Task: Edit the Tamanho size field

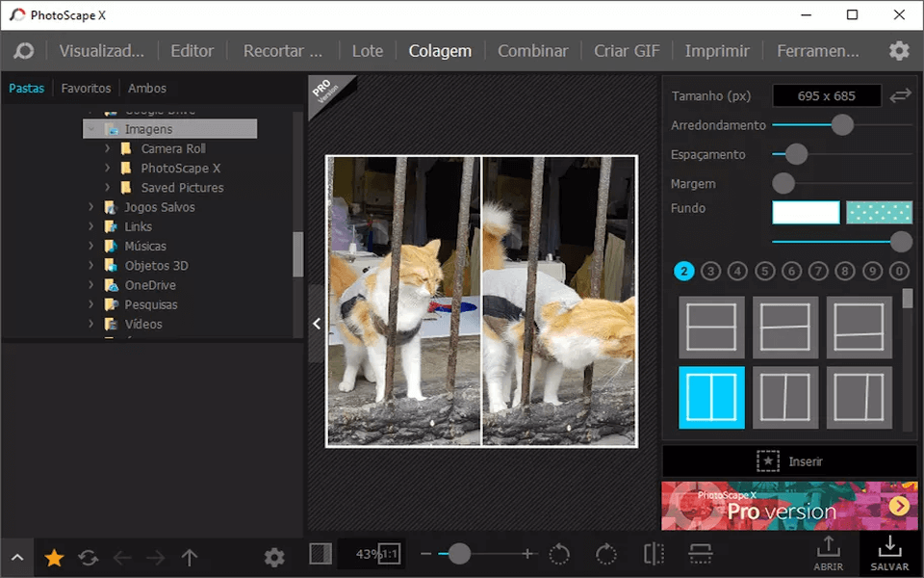Action: [826, 95]
